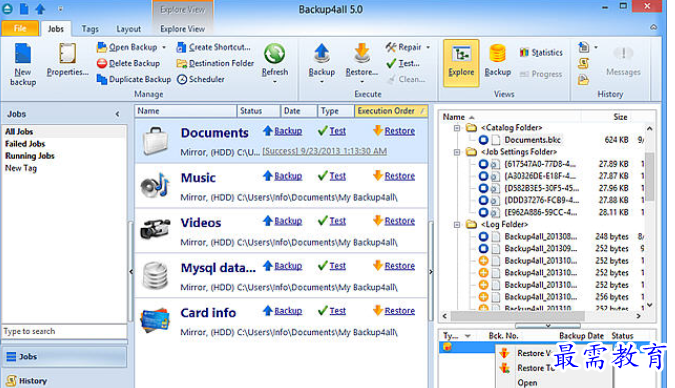The image size is (675, 388).
Task: Expand the Open Backup dropdown arrow
Action: [x=164, y=47]
